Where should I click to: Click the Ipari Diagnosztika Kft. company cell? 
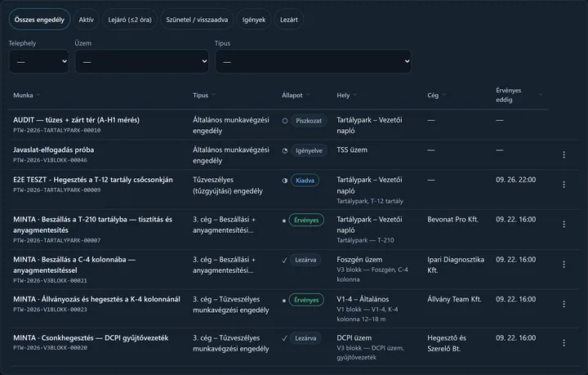456,265
